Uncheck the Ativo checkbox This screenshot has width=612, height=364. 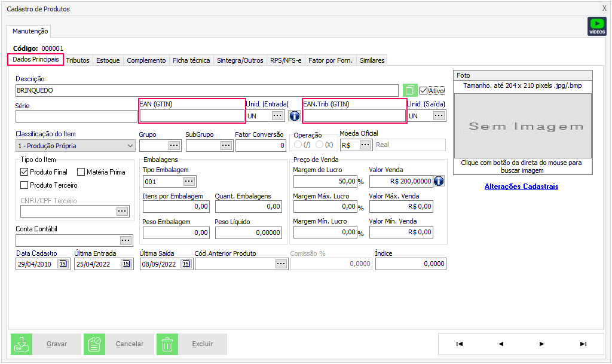click(x=424, y=91)
